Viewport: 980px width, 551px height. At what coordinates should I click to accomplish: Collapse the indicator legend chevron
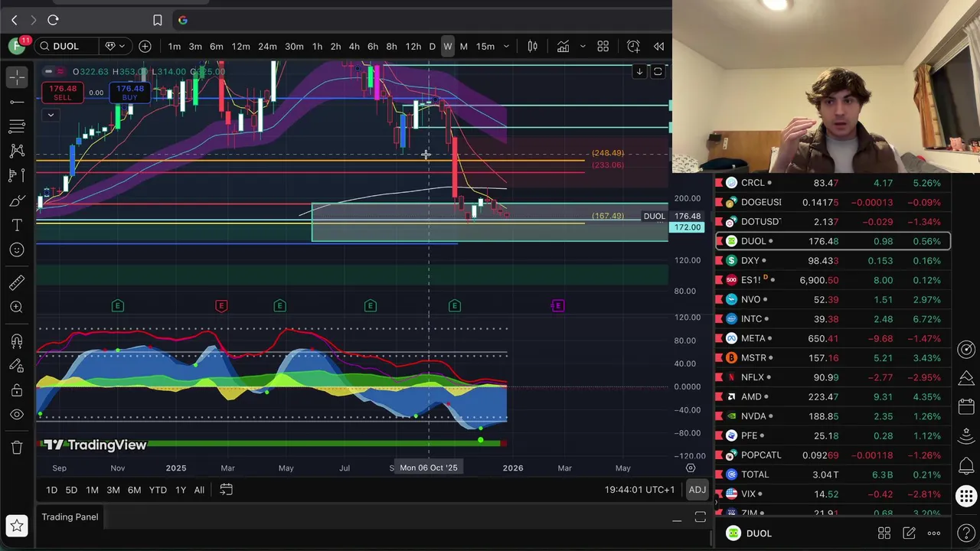coord(51,116)
